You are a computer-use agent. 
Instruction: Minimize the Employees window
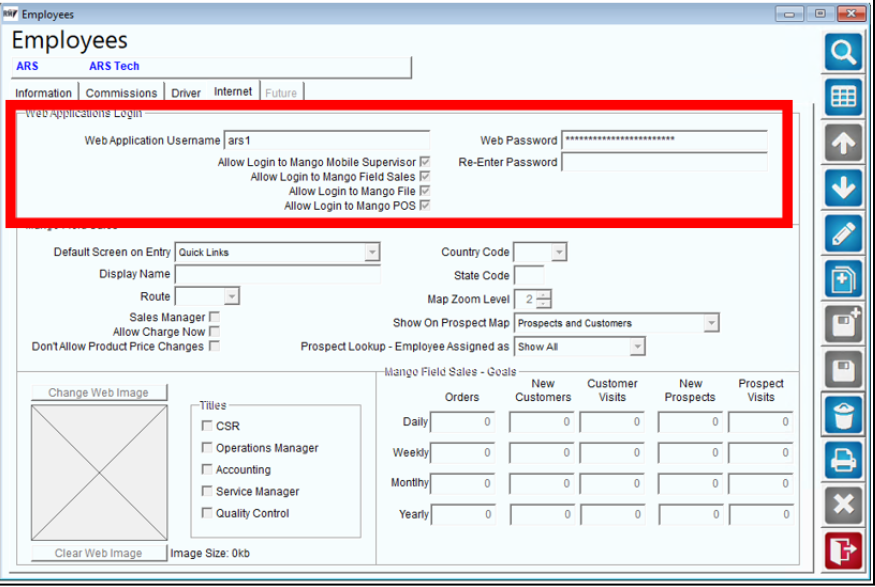tap(789, 13)
